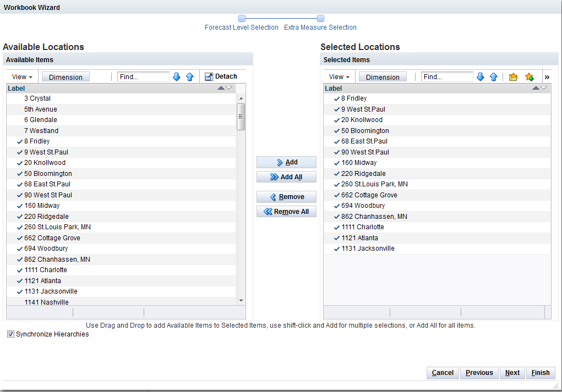562x392 pixels.
Task: Click Find field in Available Items
Action: pyautogui.click(x=143, y=76)
